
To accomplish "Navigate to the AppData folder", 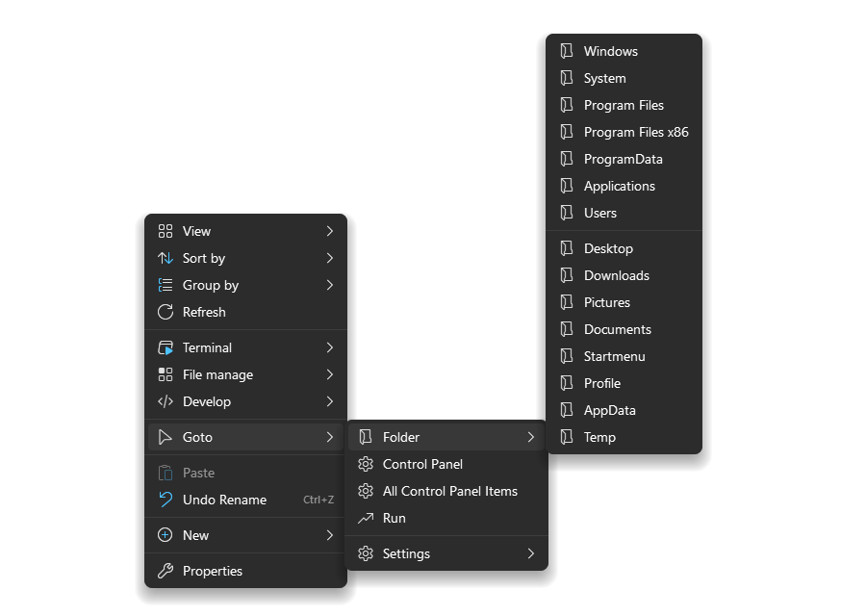I will click(609, 410).
